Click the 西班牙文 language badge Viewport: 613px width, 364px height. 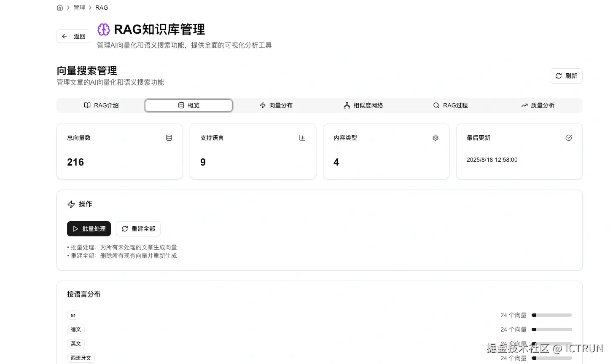(x=81, y=358)
